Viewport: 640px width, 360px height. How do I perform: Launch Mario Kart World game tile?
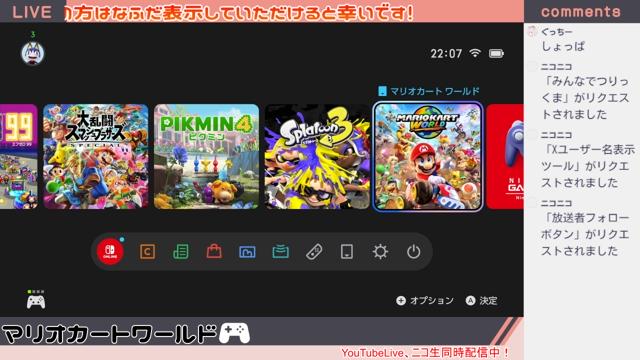click(x=428, y=157)
